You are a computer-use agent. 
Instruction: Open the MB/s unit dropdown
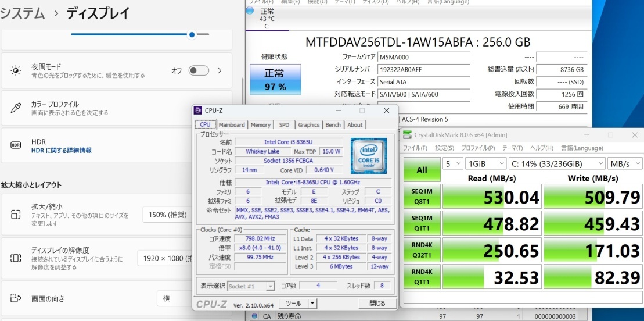pyautogui.click(x=625, y=164)
